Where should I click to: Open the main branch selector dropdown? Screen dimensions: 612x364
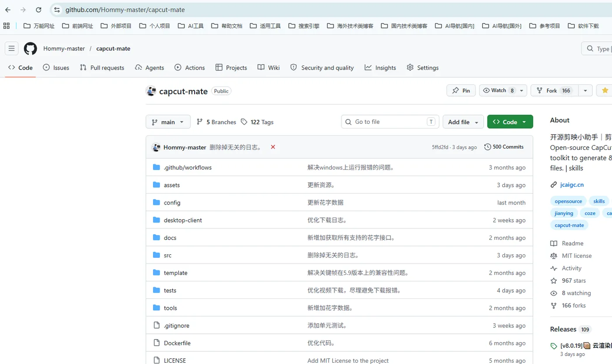click(x=168, y=122)
